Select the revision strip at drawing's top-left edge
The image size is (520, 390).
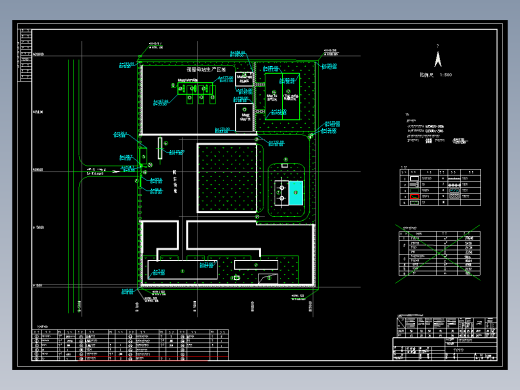(x=25, y=55)
